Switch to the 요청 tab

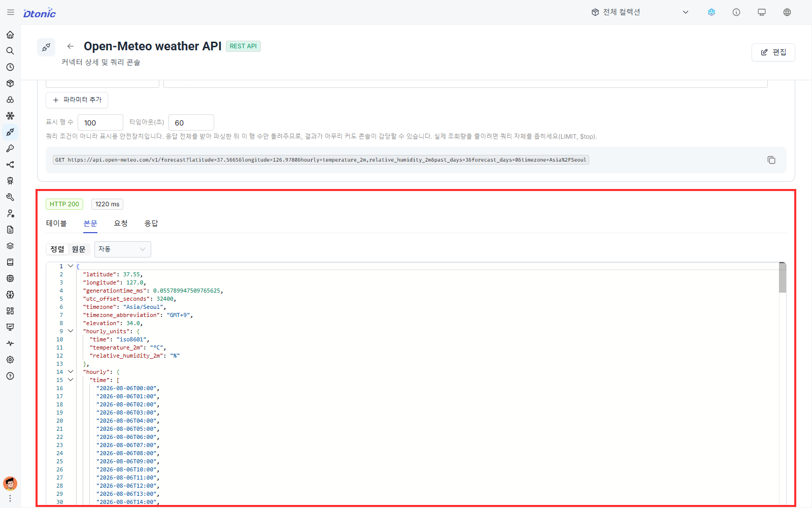point(121,224)
